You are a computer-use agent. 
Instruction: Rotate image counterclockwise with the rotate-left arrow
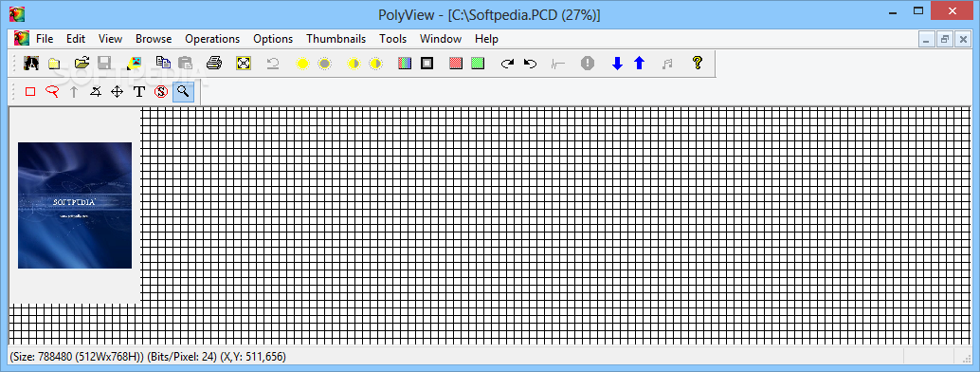tap(530, 64)
